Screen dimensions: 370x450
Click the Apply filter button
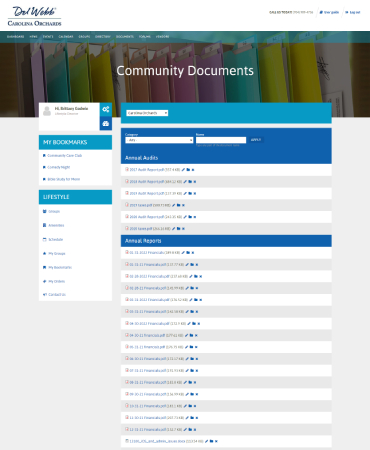(256, 140)
